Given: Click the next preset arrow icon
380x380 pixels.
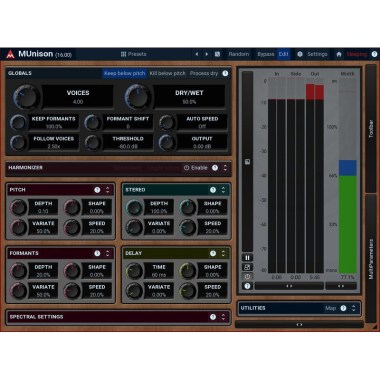Looking at the screenshot, I should (207, 54).
